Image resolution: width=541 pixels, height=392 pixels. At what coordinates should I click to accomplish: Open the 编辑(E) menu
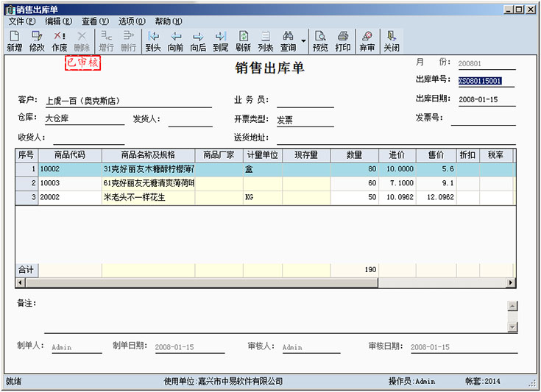pos(59,21)
